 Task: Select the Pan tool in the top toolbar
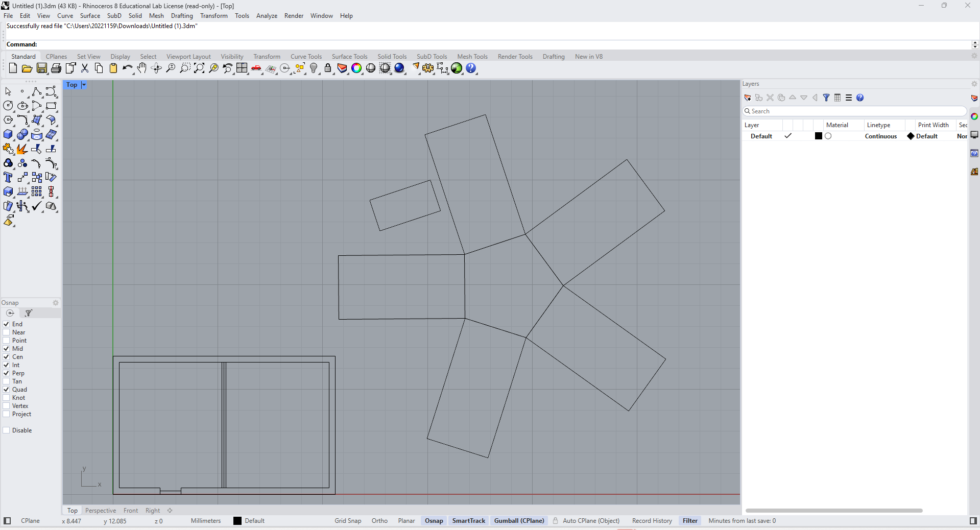click(x=142, y=68)
